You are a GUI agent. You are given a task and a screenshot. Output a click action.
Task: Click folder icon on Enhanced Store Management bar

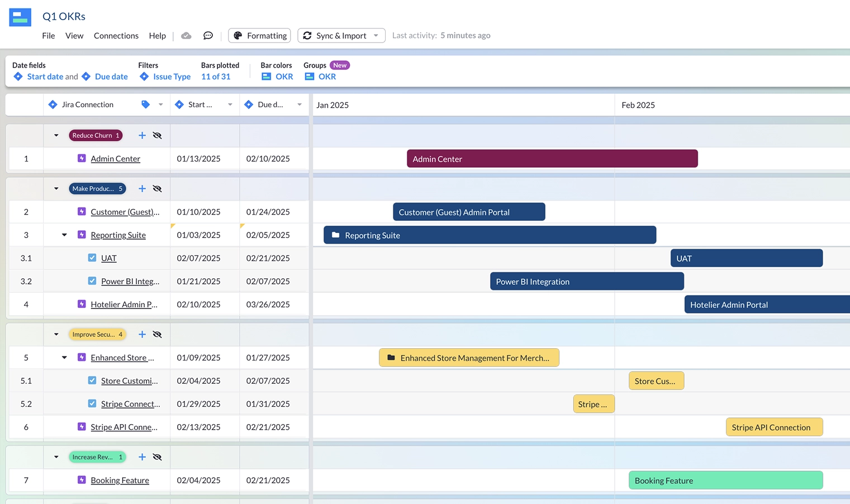click(x=391, y=358)
